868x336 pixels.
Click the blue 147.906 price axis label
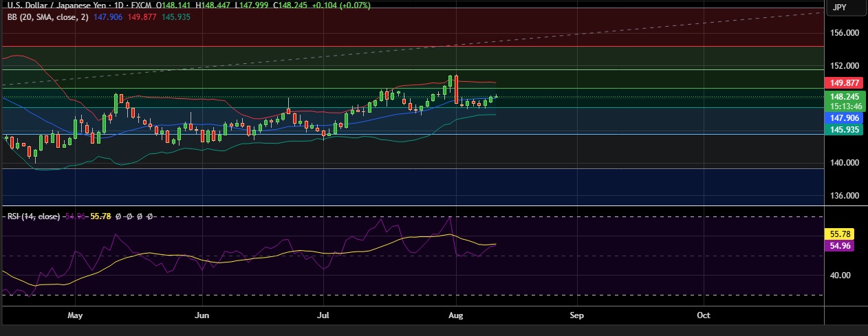point(845,118)
